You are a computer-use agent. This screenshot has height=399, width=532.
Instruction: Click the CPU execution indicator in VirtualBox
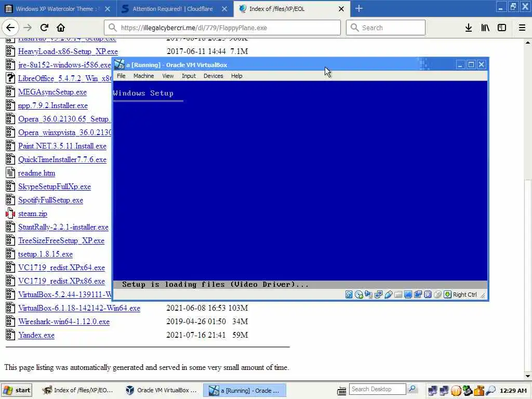click(428, 295)
